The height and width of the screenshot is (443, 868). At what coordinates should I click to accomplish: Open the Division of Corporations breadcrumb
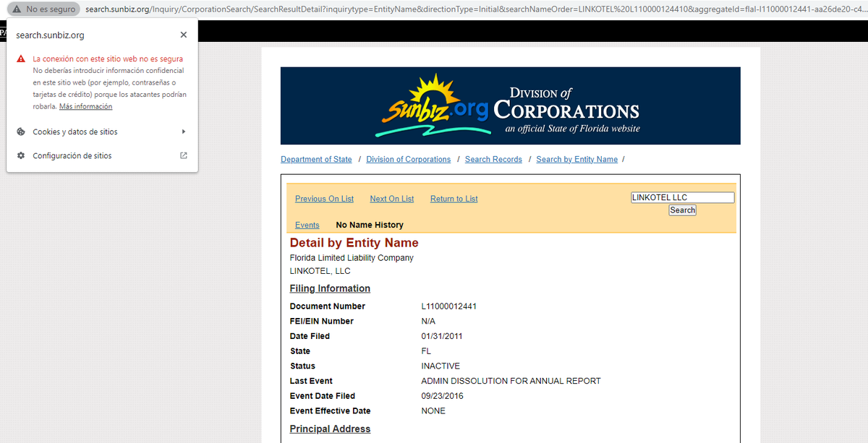coord(408,159)
